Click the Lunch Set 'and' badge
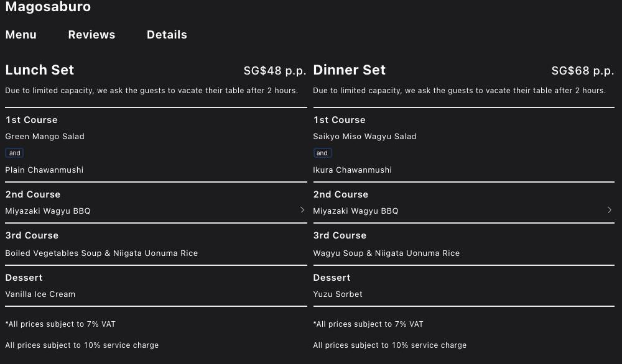The height and width of the screenshot is (364, 622). click(15, 153)
